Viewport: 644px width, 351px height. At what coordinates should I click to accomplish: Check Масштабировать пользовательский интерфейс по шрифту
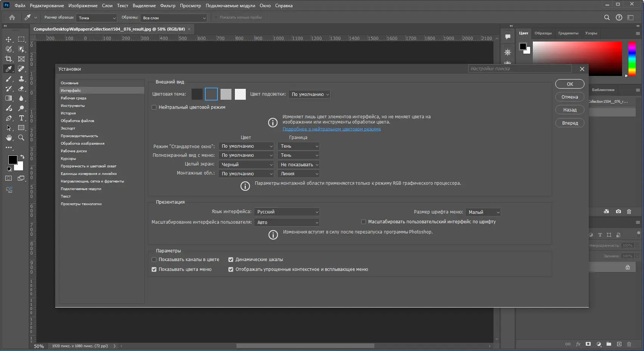point(363,222)
